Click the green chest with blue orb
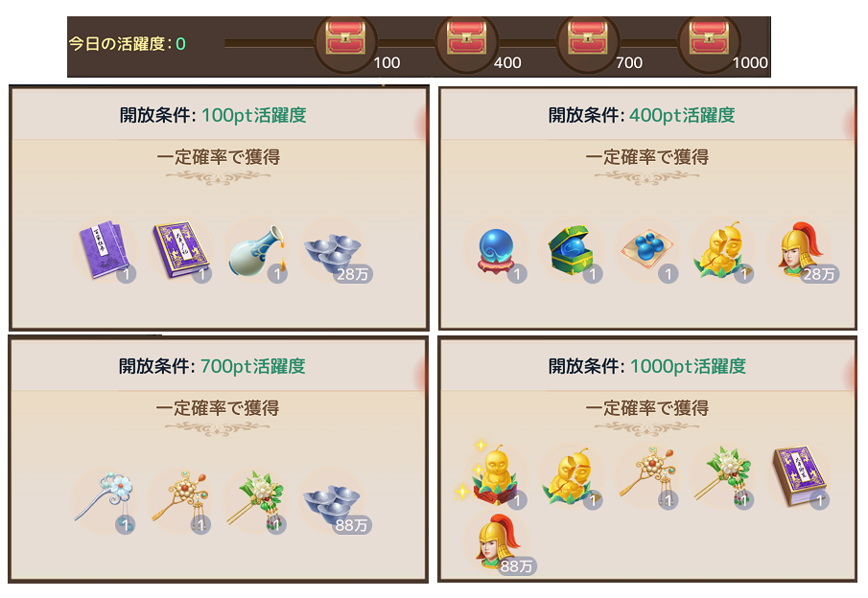 572,250
